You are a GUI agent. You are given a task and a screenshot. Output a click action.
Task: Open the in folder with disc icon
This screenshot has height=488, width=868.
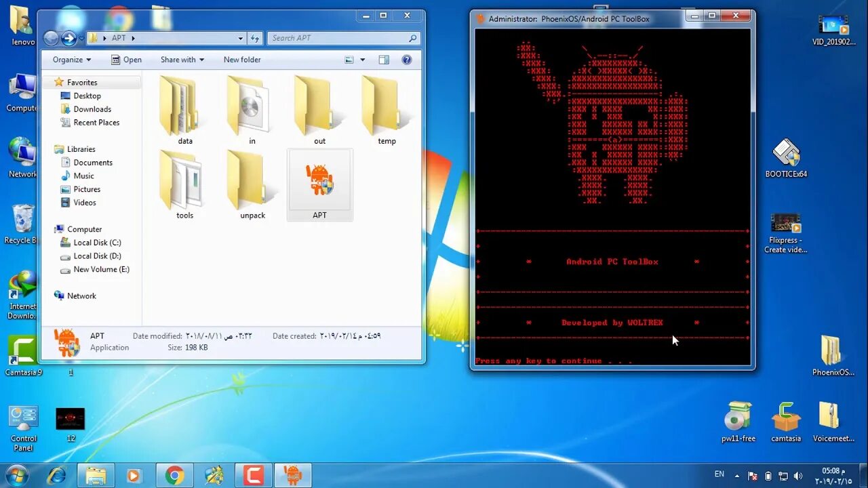click(x=252, y=110)
